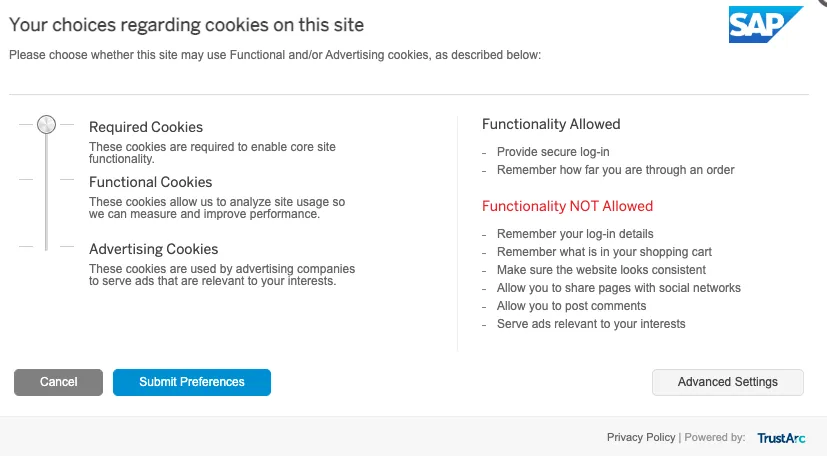Set slider to the Advertising Cookies level
The width and height of the screenshot is (827, 456).
[x=46, y=246]
